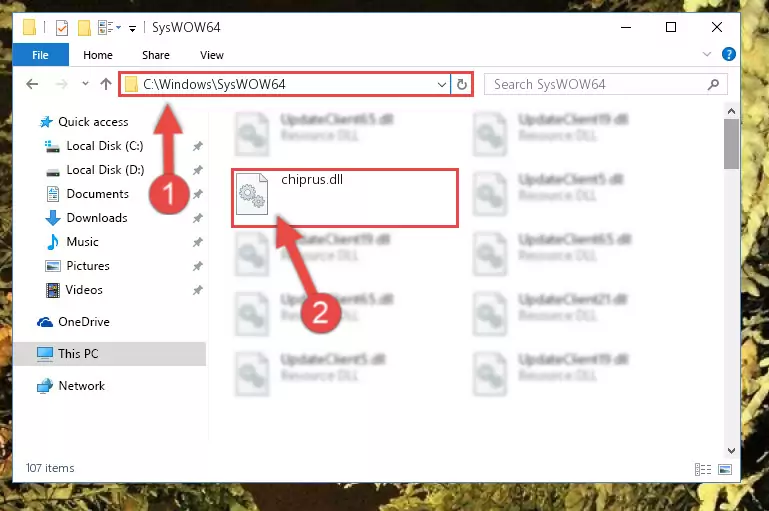Unpin Local Disk (C:) via pin icon
Viewport: 769px width, 511px height.
point(198,146)
